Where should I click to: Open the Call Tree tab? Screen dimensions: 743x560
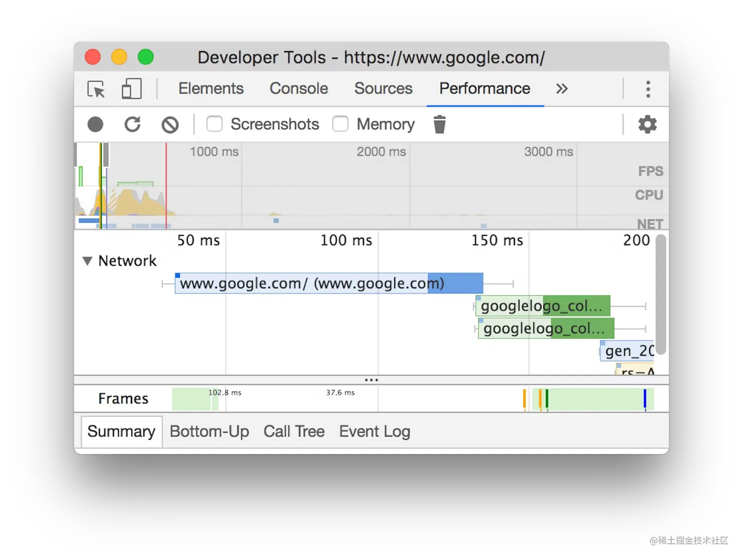pyautogui.click(x=294, y=431)
